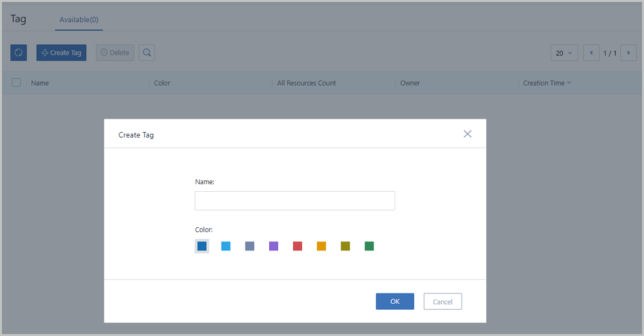644x336 pixels.
Task: Close the Create Tag dialog
Action: point(468,134)
